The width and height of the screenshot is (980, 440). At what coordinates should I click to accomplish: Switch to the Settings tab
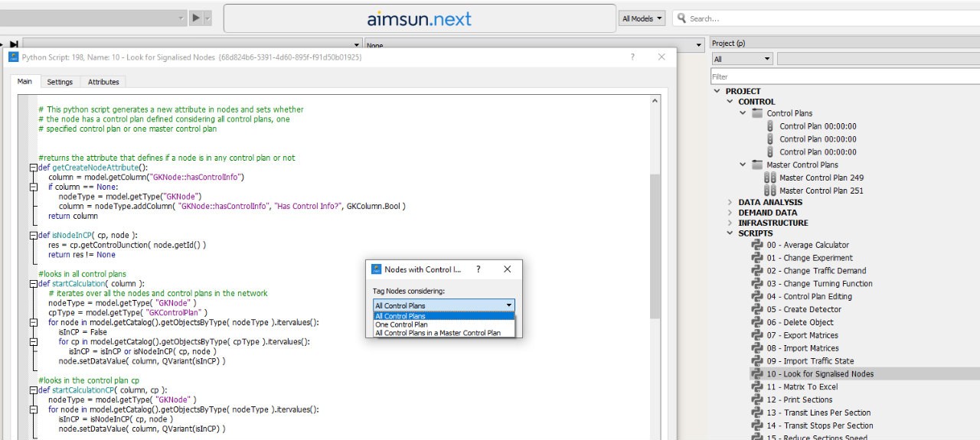coord(60,82)
